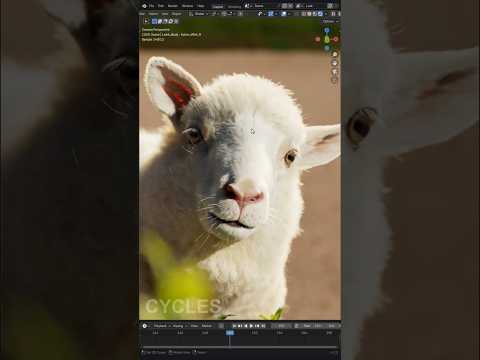Open the Keying dropdown in timeline

point(179,326)
